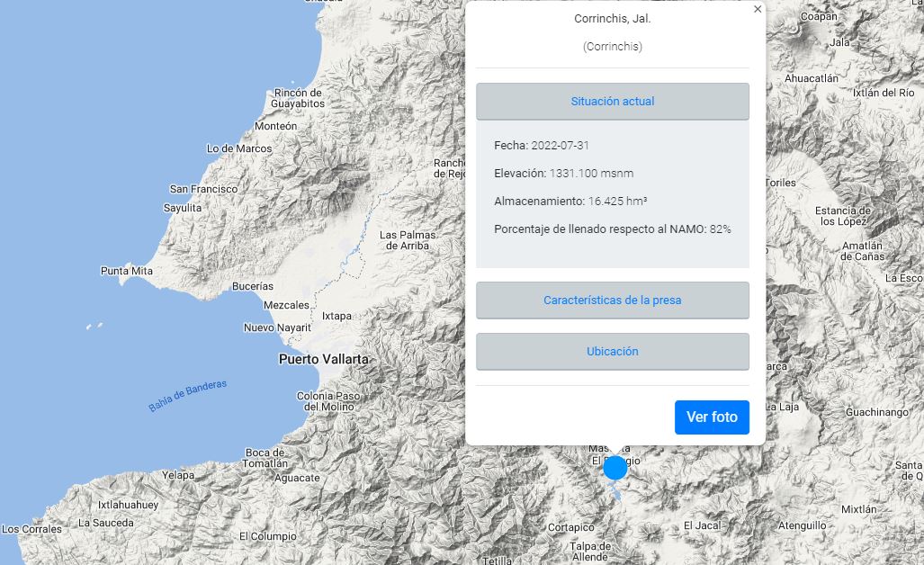Click the Corrinchis, Jal. popup title
Screen dimensions: 924x565
click(612, 19)
